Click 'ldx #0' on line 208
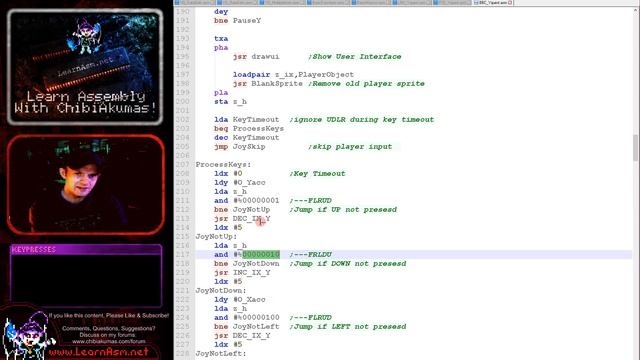The height and width of the screenshot is (360, 640). (228, 173)
